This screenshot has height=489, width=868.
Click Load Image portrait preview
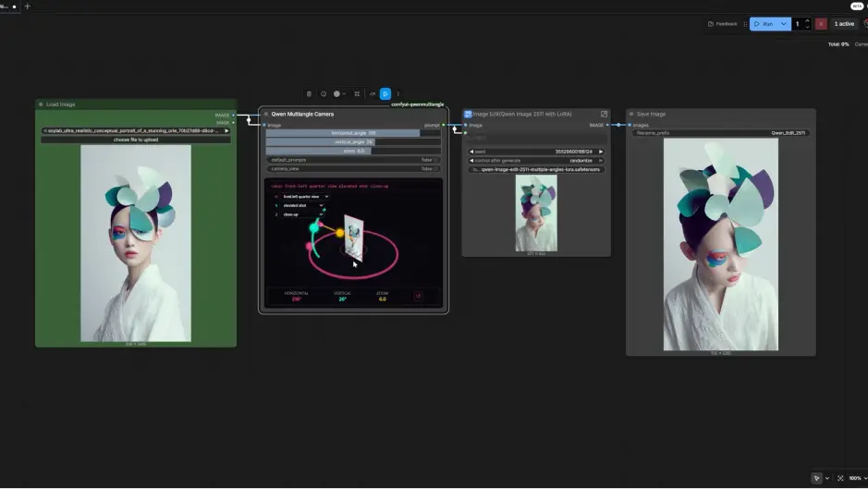tap(136, 243)
